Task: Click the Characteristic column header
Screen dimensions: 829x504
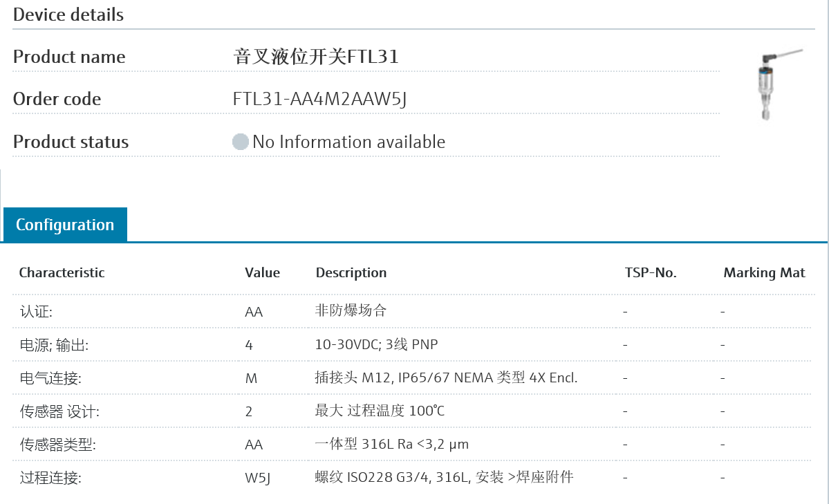Action: 62,272
